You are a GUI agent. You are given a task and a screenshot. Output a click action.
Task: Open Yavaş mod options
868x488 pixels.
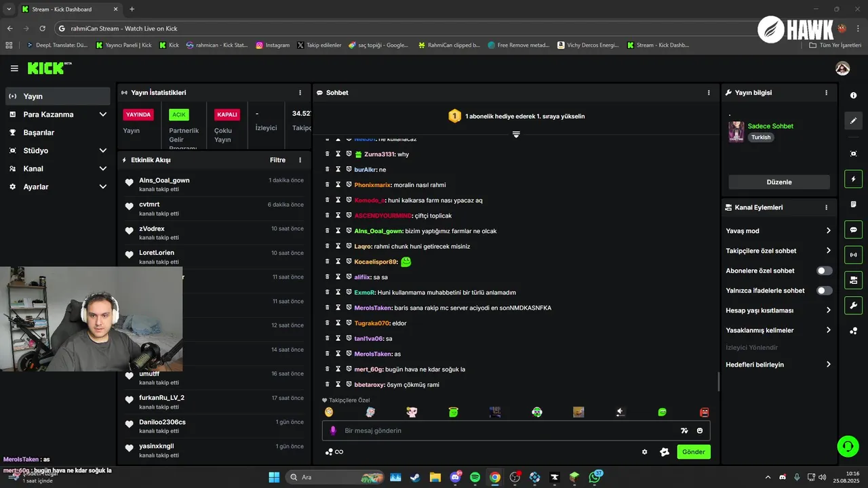778,230
